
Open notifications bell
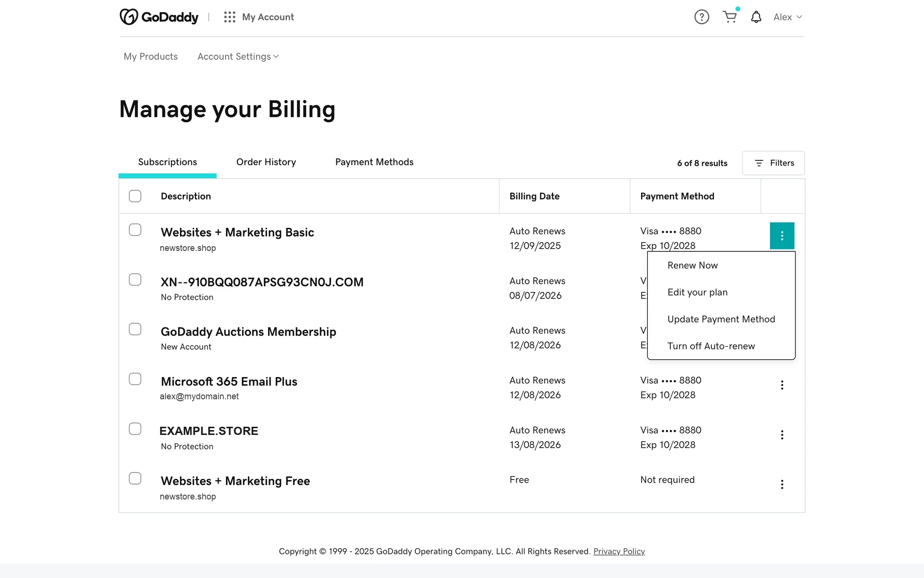tap(756, 17)
